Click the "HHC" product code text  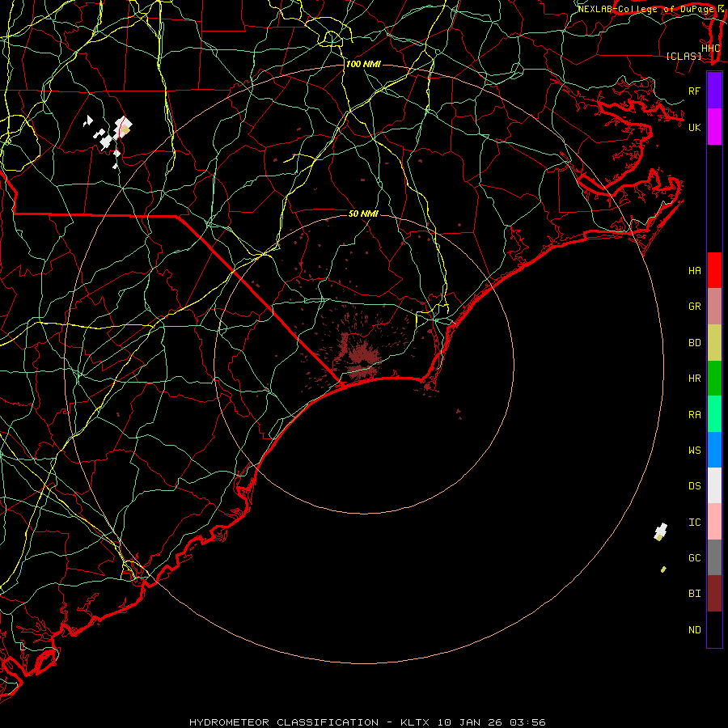[x=710, y=49]
